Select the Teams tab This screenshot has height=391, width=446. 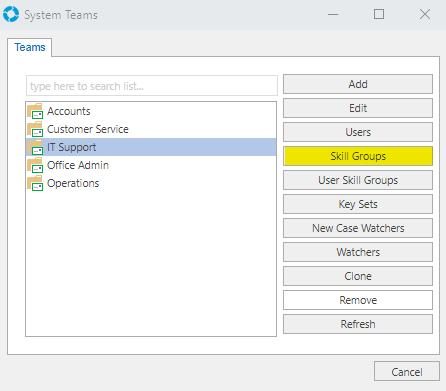(x=30, y=47)
